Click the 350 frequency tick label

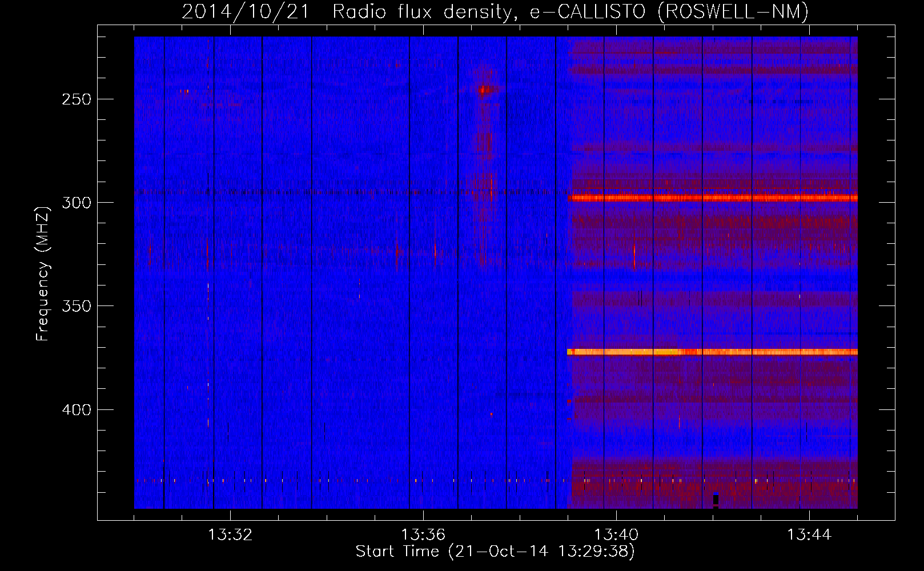[x=77, y=306]
